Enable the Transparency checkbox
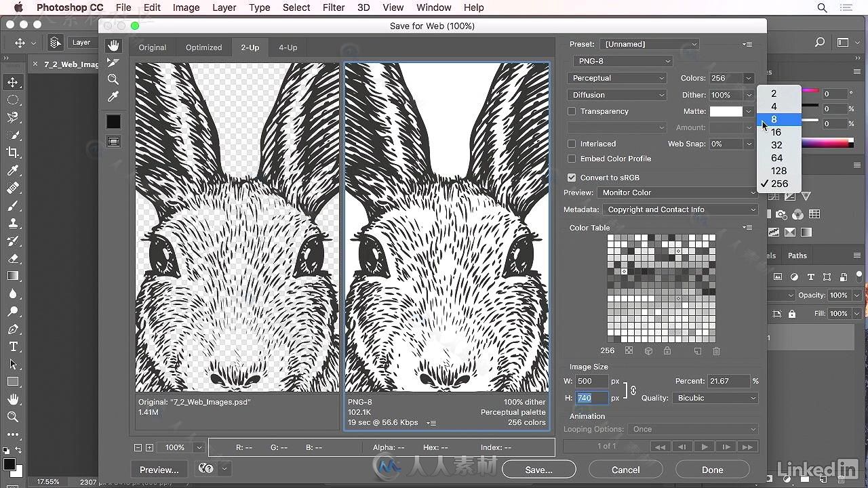The height and width of the screenshot is (488, 868). (x=572, y=111)
